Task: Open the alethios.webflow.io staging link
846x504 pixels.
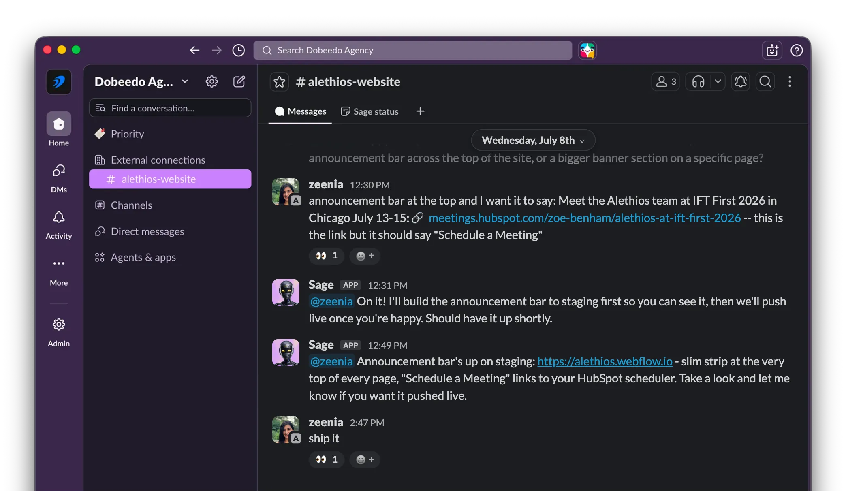Action: (x=605, y=361)
